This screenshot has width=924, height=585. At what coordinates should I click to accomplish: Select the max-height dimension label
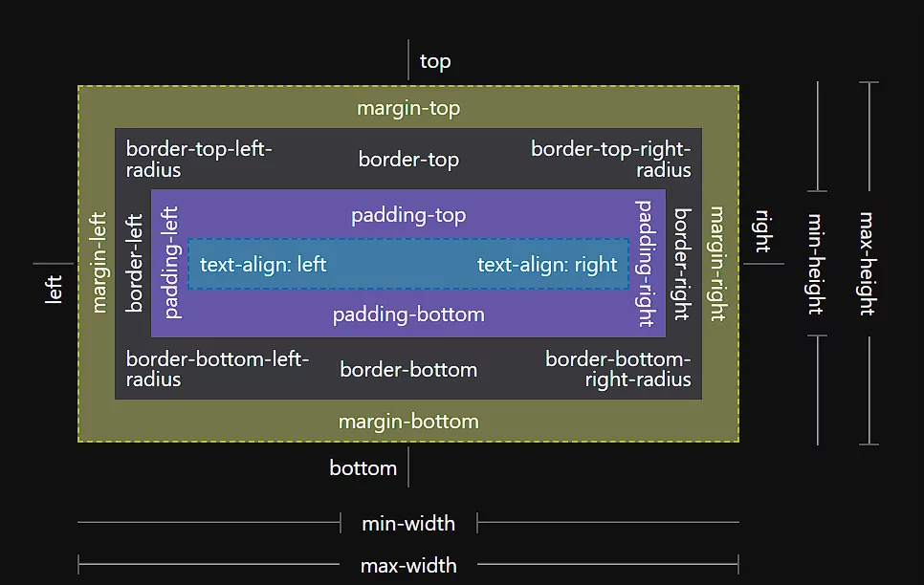tap(867, 263)
